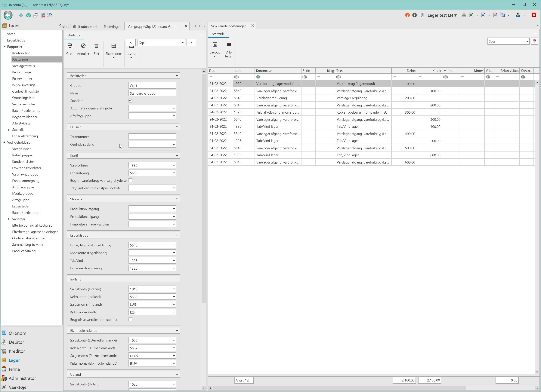Viewport: 541px width, 392px height.
Task: Open the Grp1 group selector dropdown
Action: point(182,43)
